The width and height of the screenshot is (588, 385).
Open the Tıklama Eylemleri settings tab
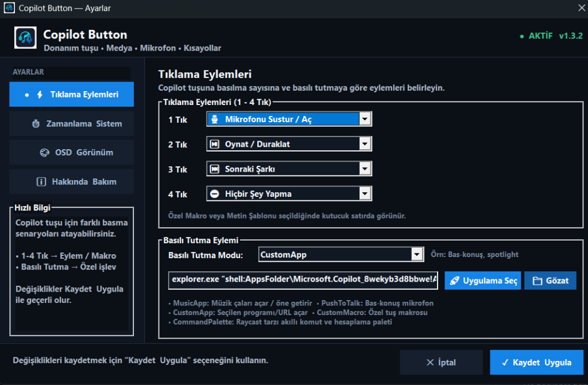[72, 95]
